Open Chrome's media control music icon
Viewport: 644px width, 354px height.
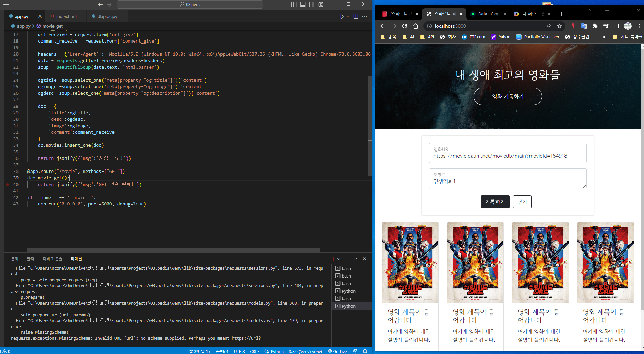pos(606,26)
